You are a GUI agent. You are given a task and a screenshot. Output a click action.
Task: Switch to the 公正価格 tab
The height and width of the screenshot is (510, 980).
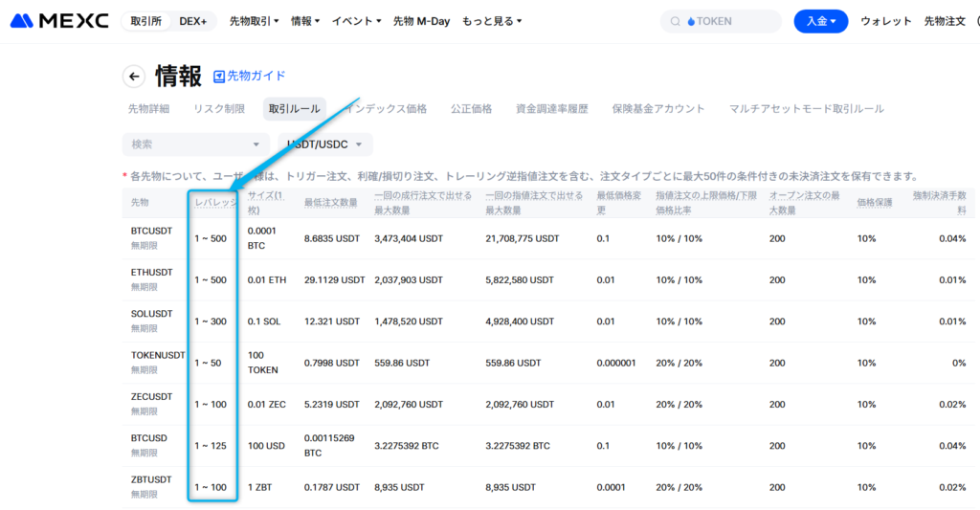pos(471,109)
